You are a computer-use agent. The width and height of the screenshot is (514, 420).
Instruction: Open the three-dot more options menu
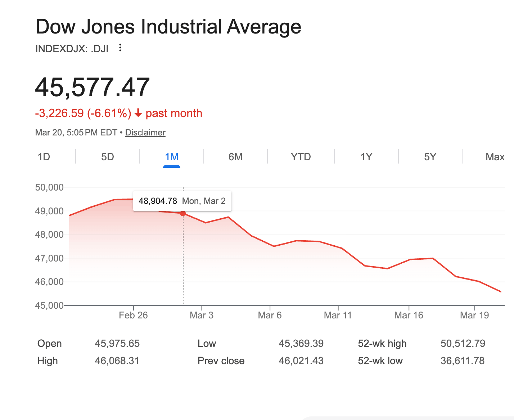[x=120, y=48]
